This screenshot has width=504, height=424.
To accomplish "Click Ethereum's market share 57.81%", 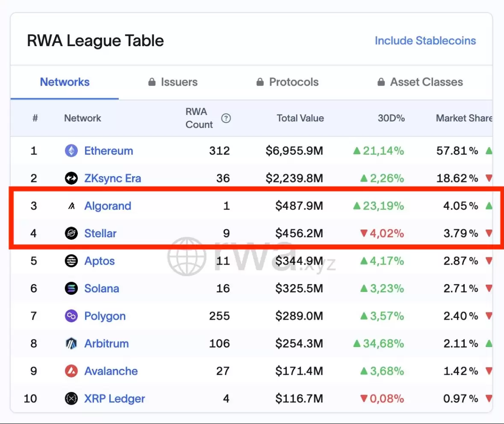I will [457, 151].
